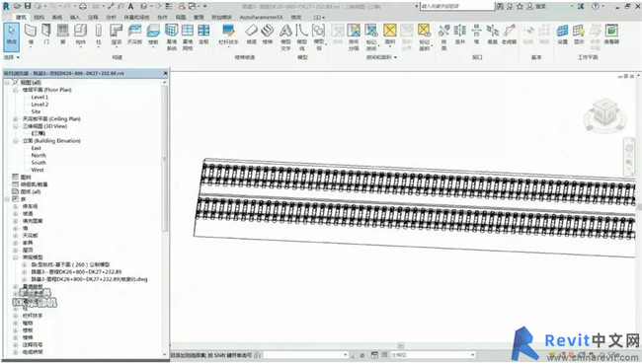The width and height of the screenshot is (642, 364).
Task: Pick the Roof (屋顶) tool
Action: [x=117, y=35]
